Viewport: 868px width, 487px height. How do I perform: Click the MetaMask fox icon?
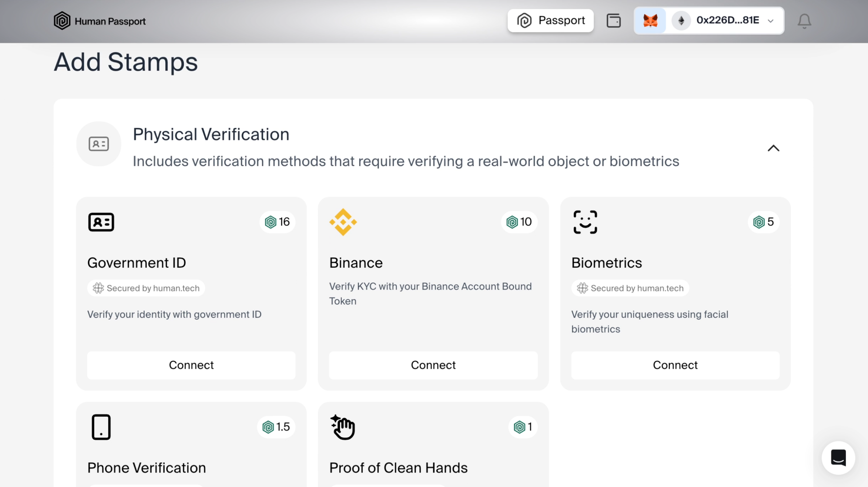click(650, 21)
